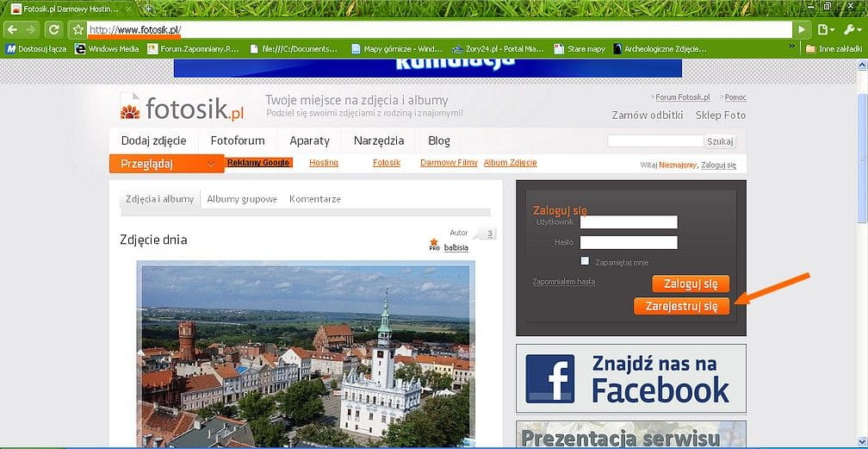868x449 pixels.
Task: Click the blue kumulacja ad banner
Action: pyautogui.click(x=428, y=67)
